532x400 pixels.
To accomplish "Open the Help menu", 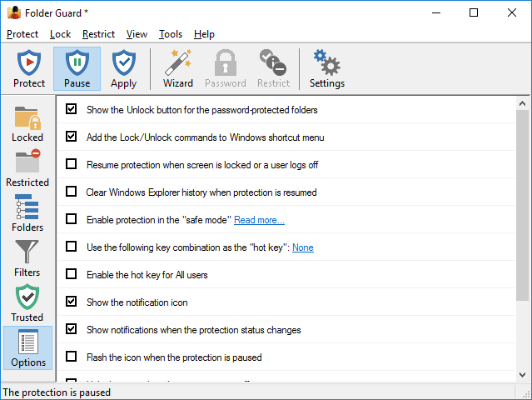I will pyautogui.click(x=204, y=34).
